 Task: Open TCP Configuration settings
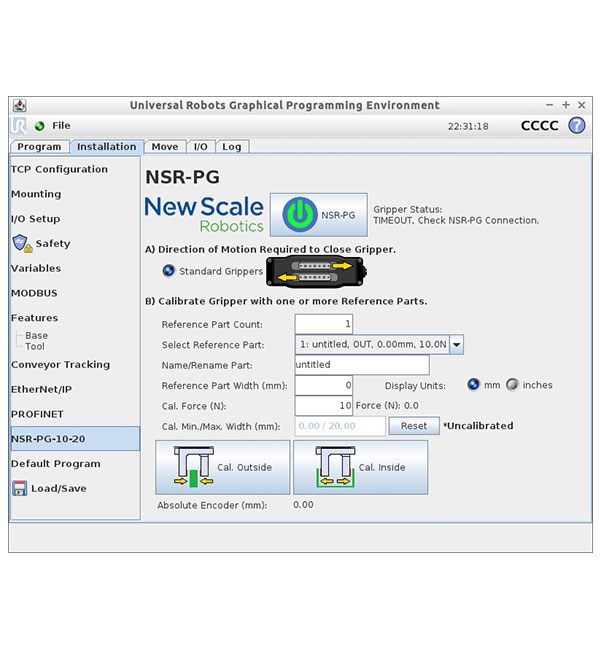click(59, 169)
